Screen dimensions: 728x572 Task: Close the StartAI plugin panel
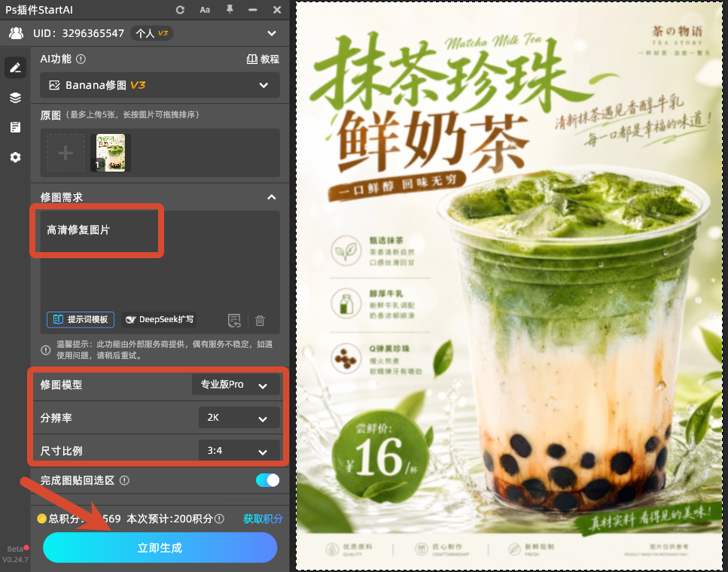coord(277,10)
